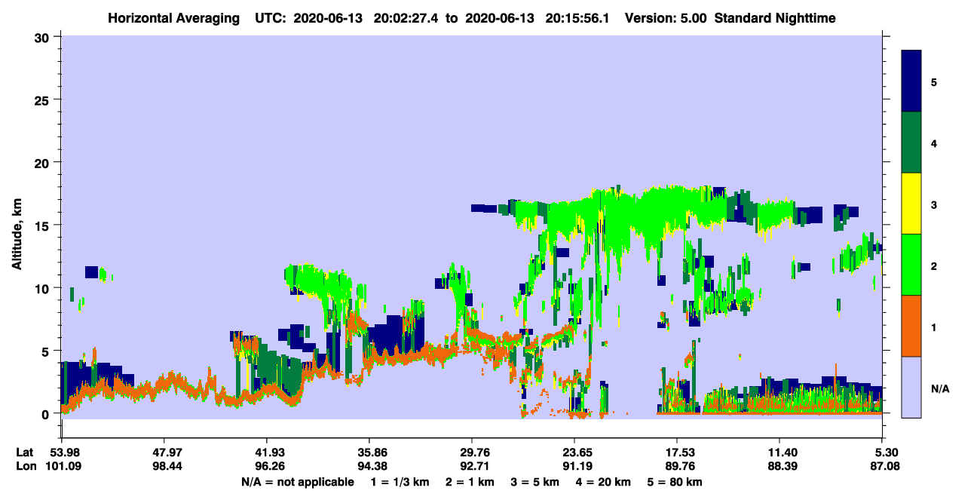Viewport: 980px width, 503px height.
Task: Click the y-axis tick label '30'
Action: [44, 37]
